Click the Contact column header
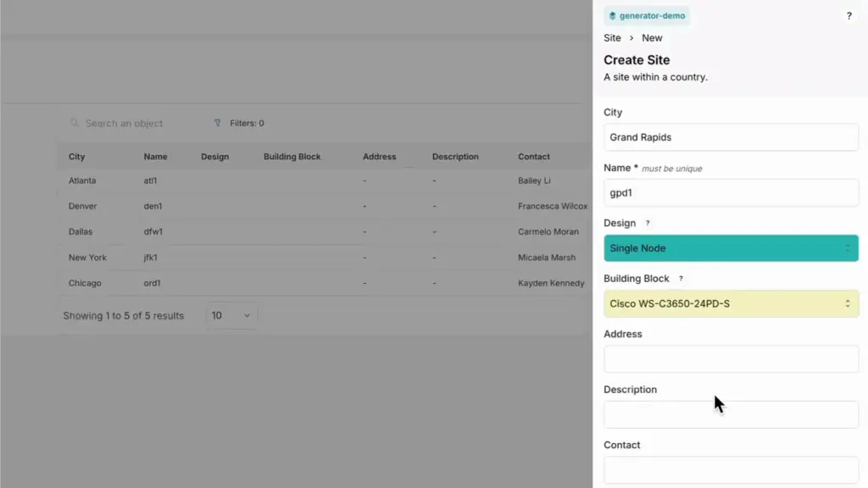The image size is (868, 488). coord(534,157)
